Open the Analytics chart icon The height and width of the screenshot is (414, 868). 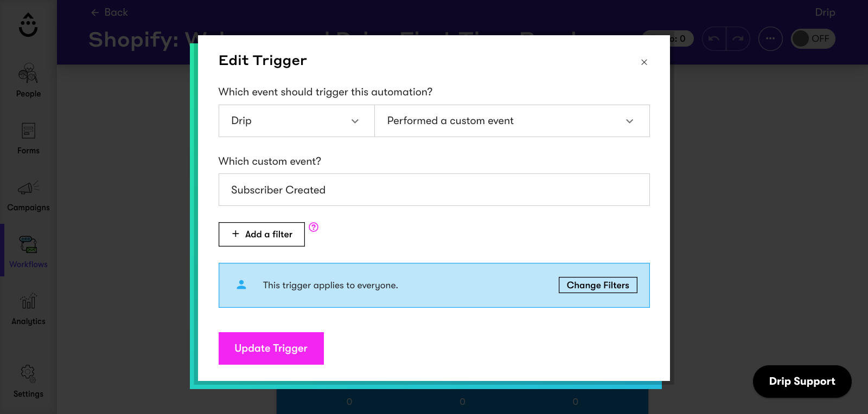28,301
